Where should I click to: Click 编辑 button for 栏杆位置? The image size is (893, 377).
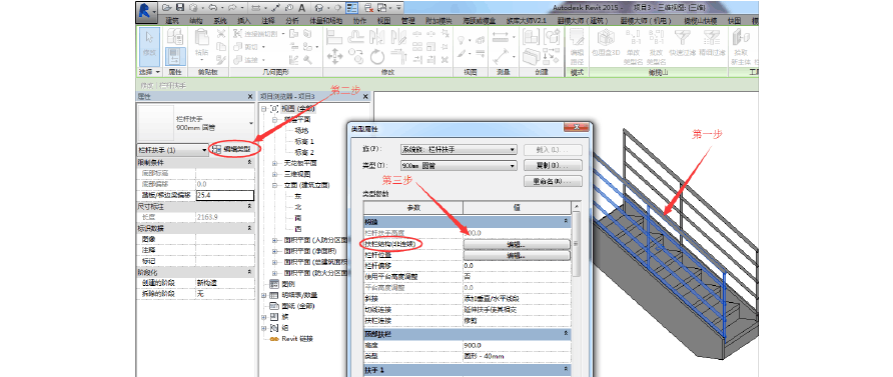516,255
